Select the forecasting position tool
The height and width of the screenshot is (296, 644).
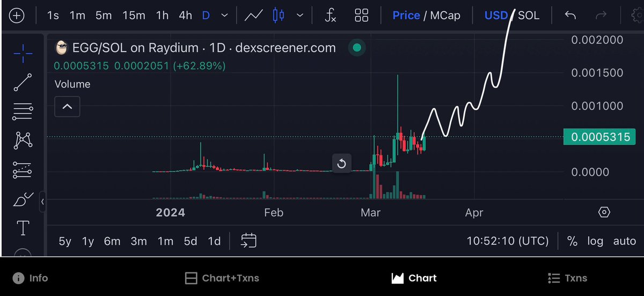pos(23,171)
